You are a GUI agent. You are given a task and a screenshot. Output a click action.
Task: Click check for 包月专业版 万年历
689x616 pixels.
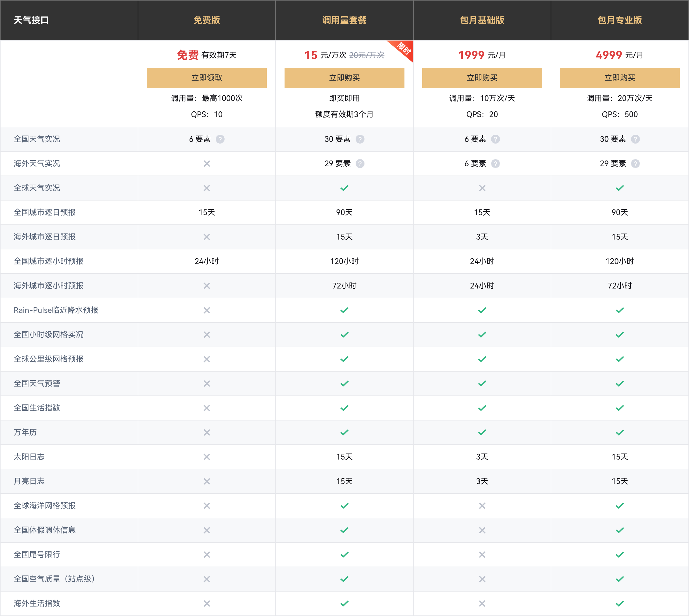click(620, 432)
